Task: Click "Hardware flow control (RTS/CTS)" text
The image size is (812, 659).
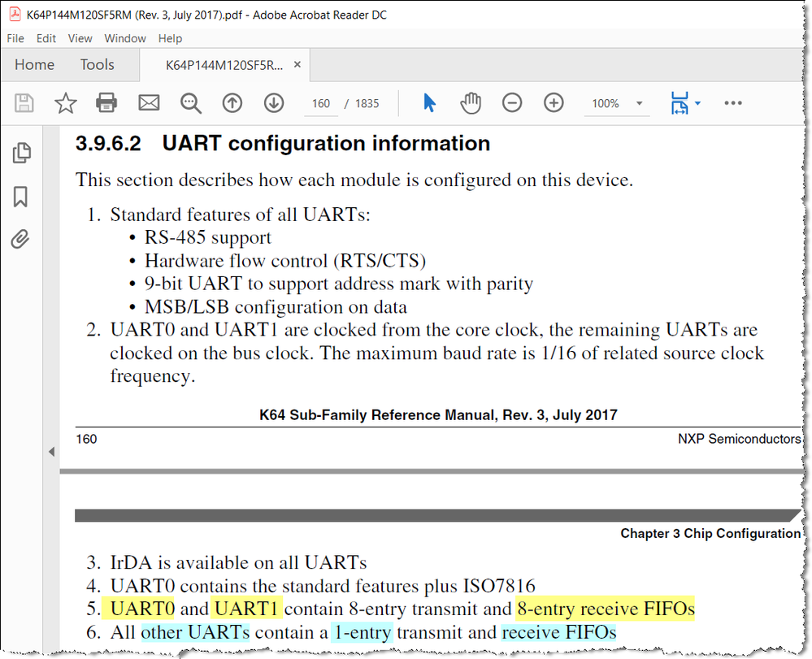Action: click(x=285, y=260)
